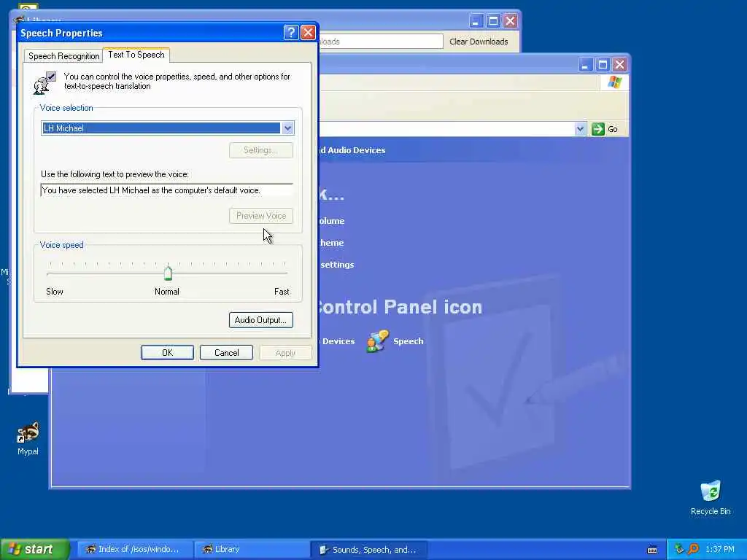
Task: Switch to the Speech Recognition tab
Action: tap(64, 55)
